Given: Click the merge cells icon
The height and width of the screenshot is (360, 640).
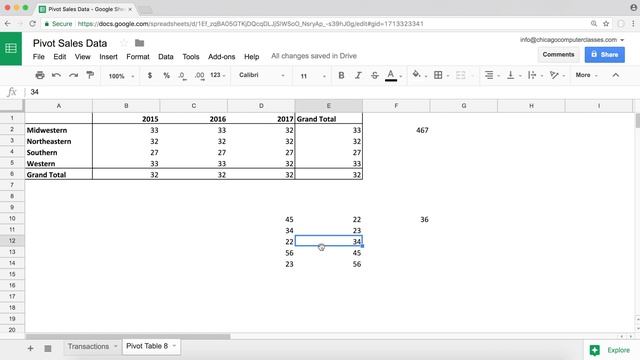Looking at the screenshot, I should (x=460, y=75).
